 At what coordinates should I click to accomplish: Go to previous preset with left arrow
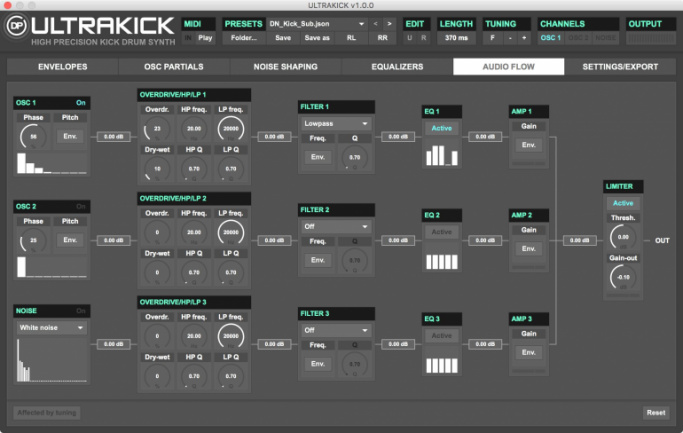[x=375, y=23]
